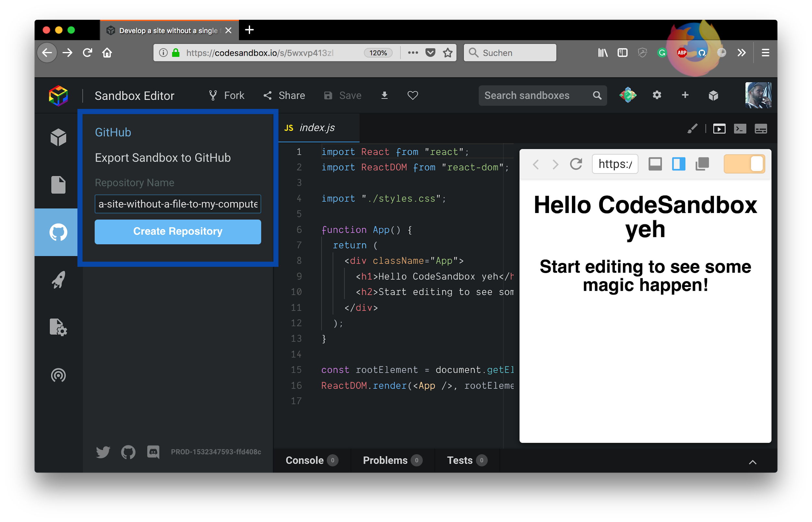Open page actions three-dot menu
The image size is (812, 522).
point(412,53)
